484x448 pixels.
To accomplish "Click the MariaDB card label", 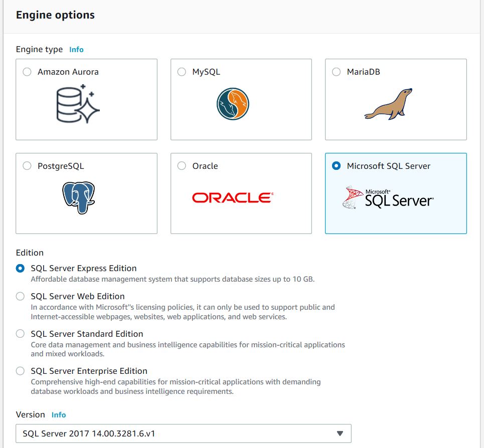I will (x=363, y=72).
